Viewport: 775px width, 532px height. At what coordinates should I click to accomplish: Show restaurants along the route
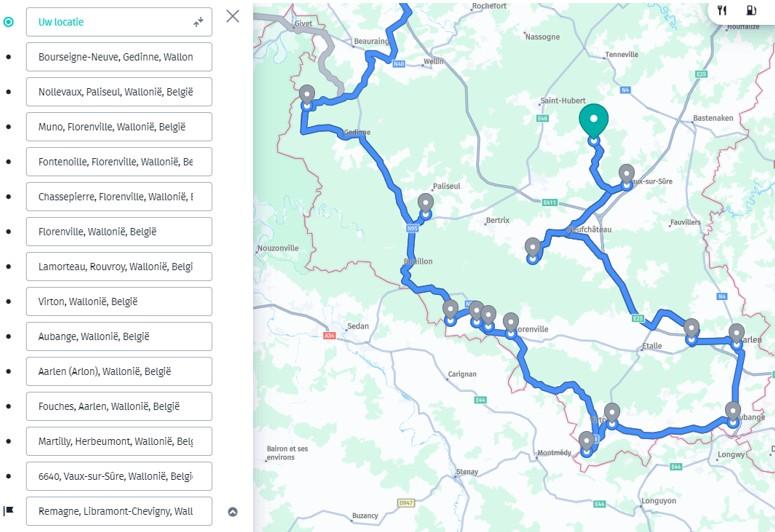pyautogui.click(x=722, y=10)
